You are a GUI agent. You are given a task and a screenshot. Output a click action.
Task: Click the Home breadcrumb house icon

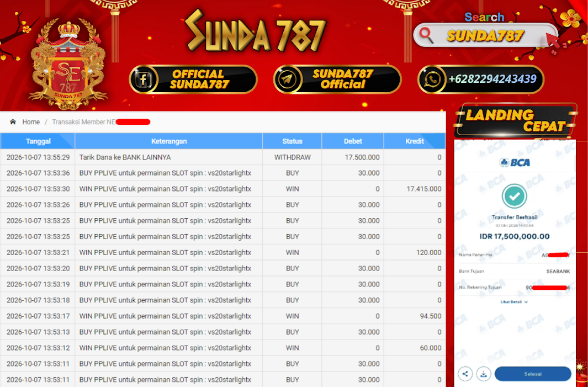tap(13, 122)
